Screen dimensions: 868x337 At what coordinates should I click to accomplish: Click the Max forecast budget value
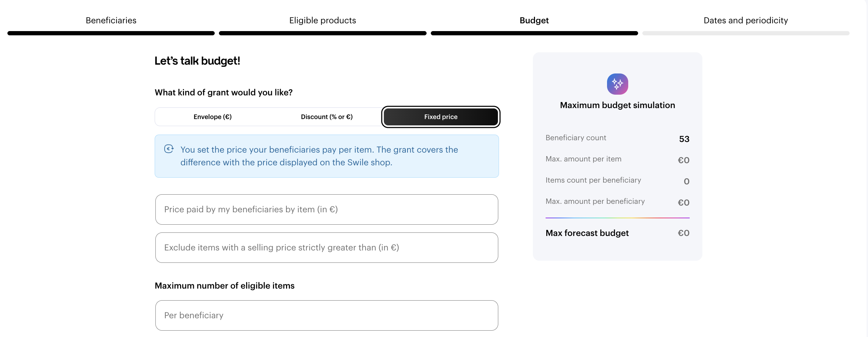click(683, 233)
